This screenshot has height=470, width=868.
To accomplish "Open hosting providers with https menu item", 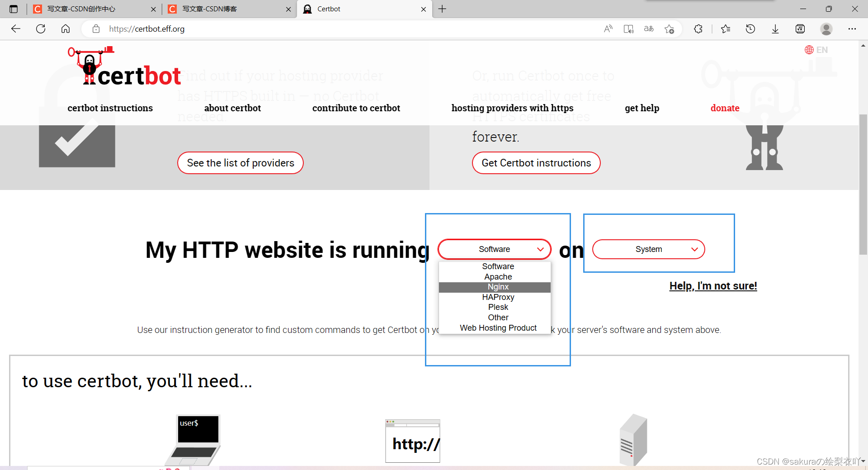I will [512, 108].
